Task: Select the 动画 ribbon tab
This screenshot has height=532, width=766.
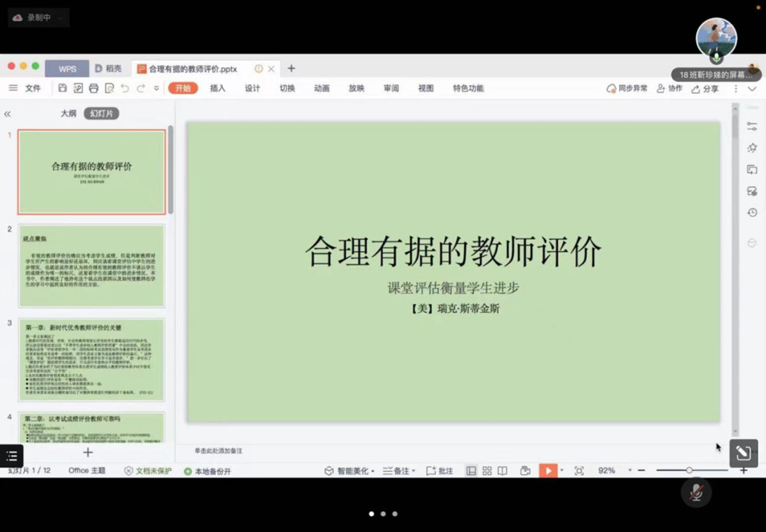Action: (x=322, y=88)
